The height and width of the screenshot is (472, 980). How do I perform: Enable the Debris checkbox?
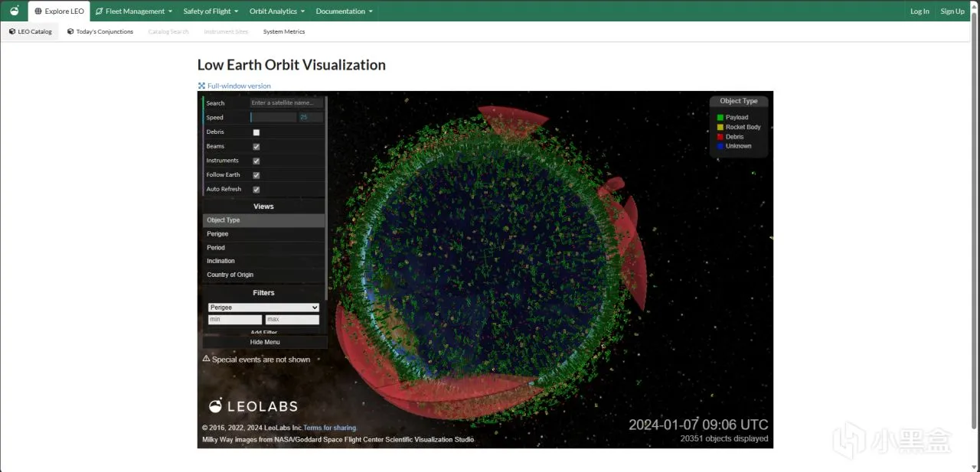point(256,132)
